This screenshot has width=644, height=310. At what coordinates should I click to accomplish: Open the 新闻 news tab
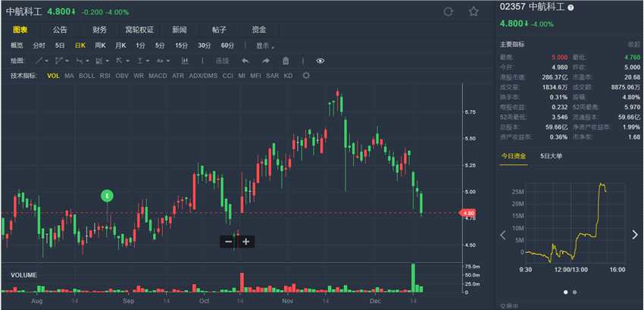coord(180,30)
